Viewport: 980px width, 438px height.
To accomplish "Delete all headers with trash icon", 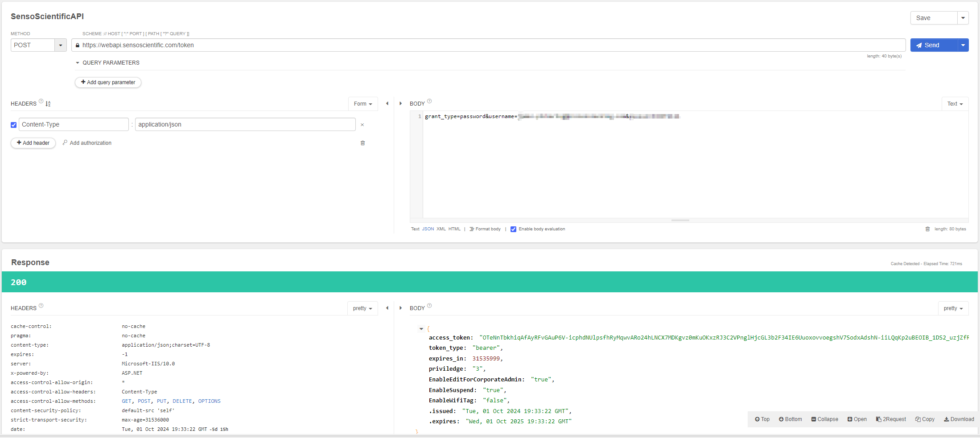I will tap(362, 143).
